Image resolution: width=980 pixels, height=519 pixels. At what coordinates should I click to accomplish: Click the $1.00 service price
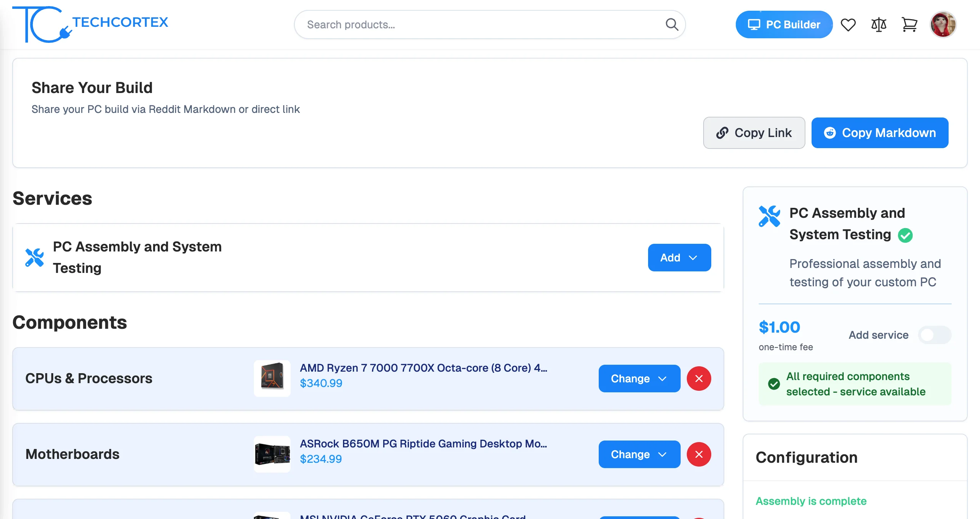(779, 327)
